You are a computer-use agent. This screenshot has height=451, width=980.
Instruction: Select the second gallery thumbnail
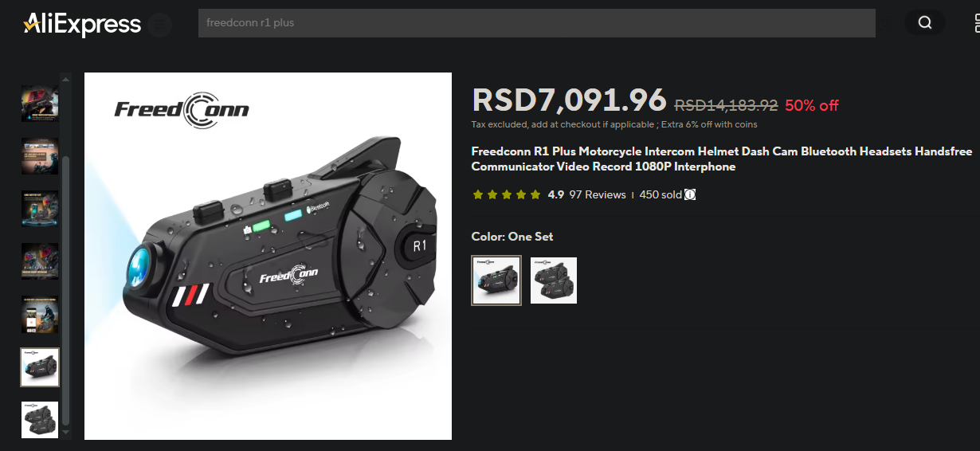coord(40,156)
